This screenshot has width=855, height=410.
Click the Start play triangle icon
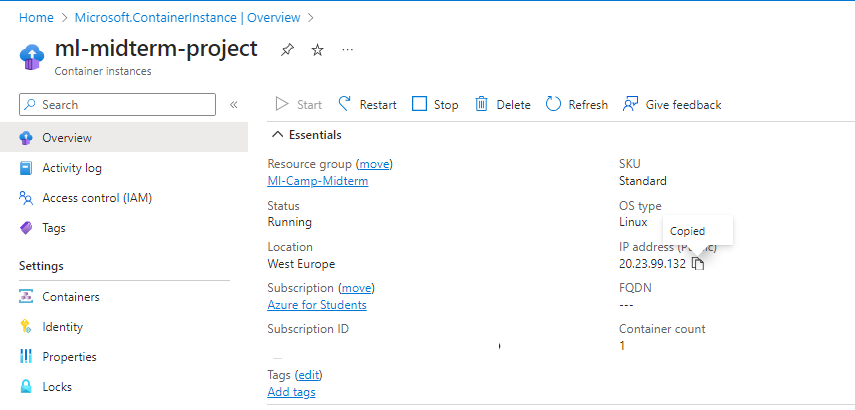point(281,104)
